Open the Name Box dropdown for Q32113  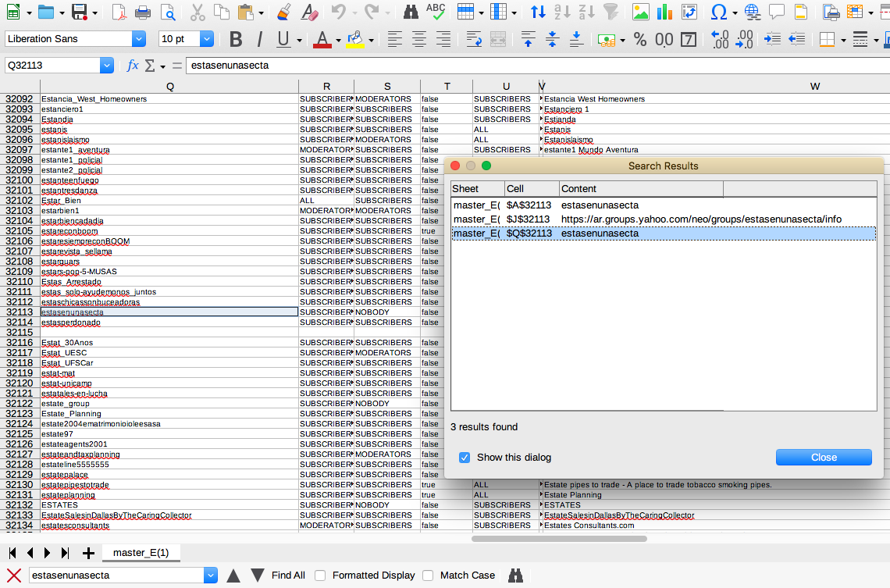click(x=107, y=66)
